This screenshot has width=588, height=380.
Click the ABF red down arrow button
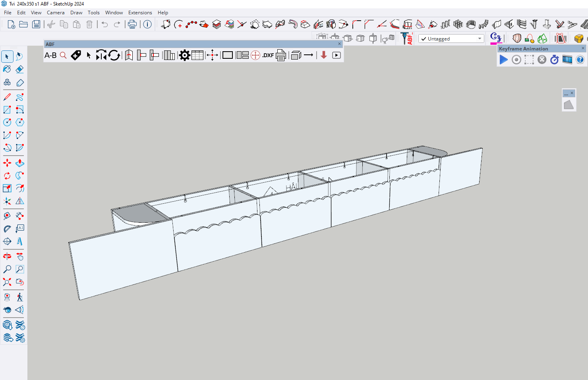point(324,55)
